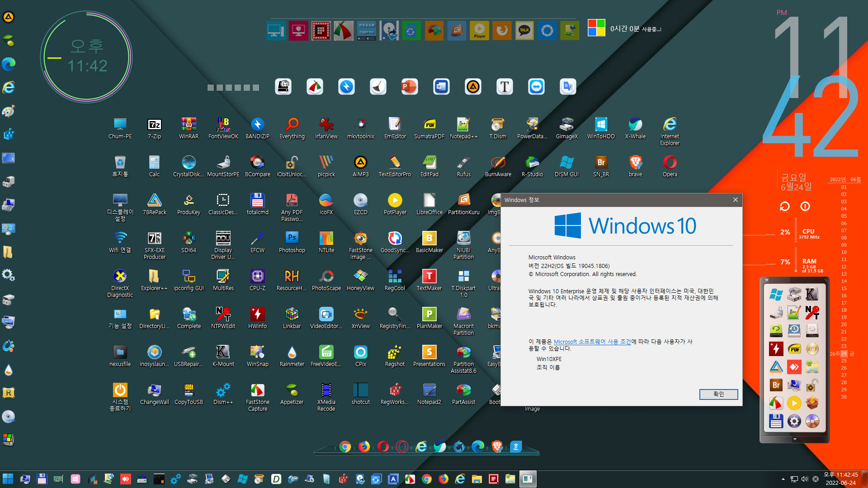Open the RegCool desktop icon
The width and height of the screenshot is (868, 488).
395,280
